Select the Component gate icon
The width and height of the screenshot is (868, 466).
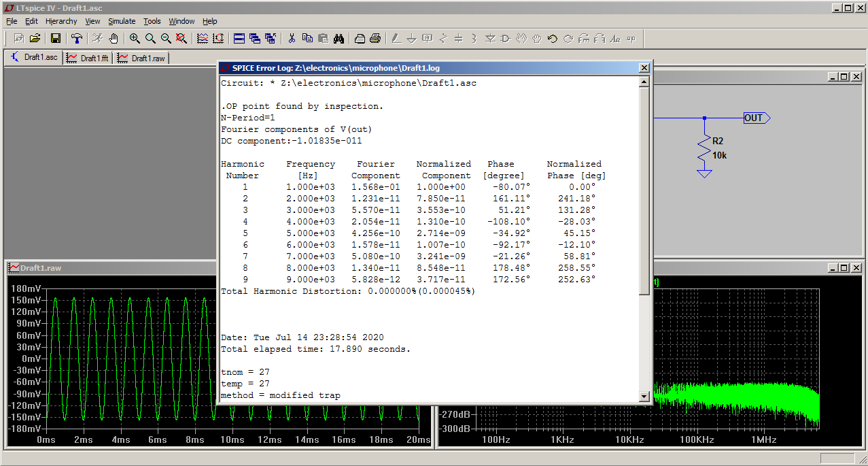point(506,38)
